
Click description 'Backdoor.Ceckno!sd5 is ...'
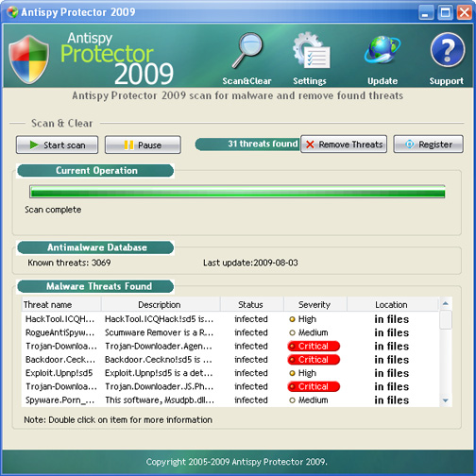pyautogui.click(x=159, y=360)
